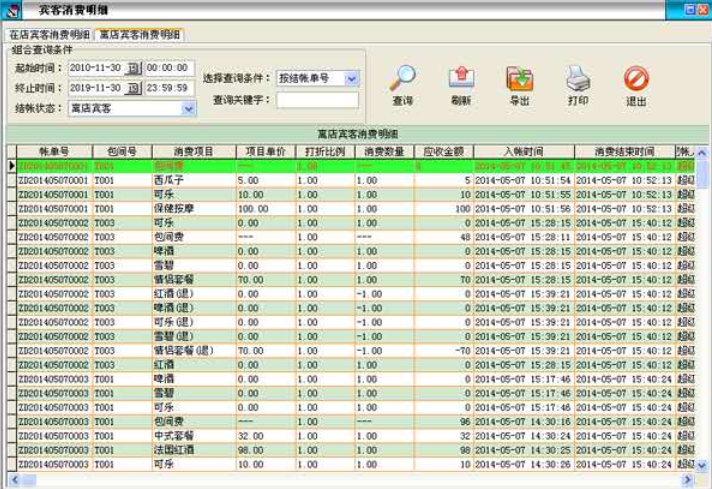This screenshot has width=712, height=489.
Task: Click the 98.00 unit price cell
Action: click(266, 450)
